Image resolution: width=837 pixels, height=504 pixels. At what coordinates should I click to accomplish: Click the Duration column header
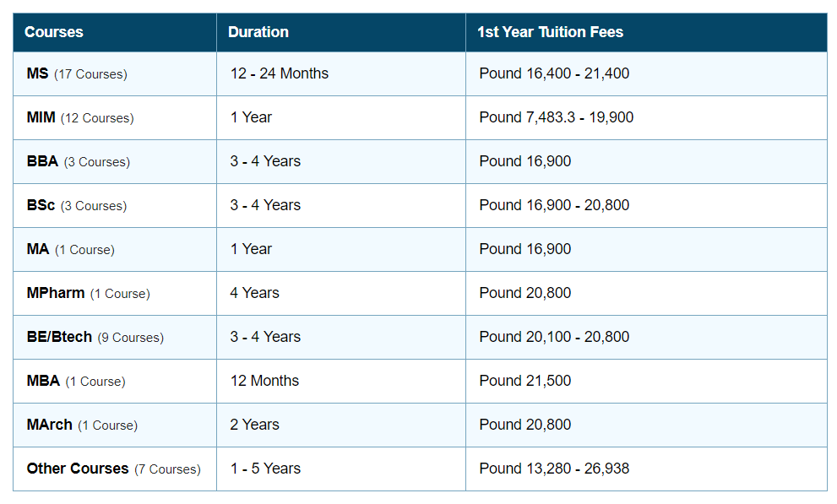pos(258,32)
